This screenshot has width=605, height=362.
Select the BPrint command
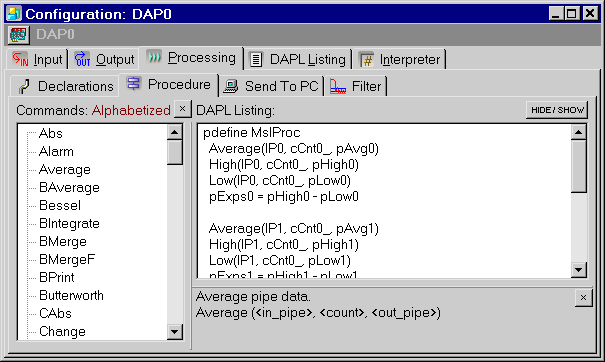click(x=56, y=277)
